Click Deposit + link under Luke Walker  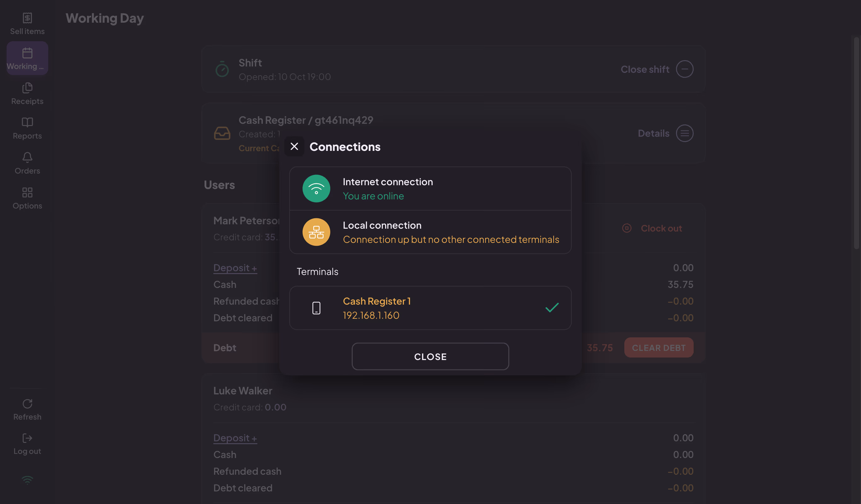tap(235, 438)
